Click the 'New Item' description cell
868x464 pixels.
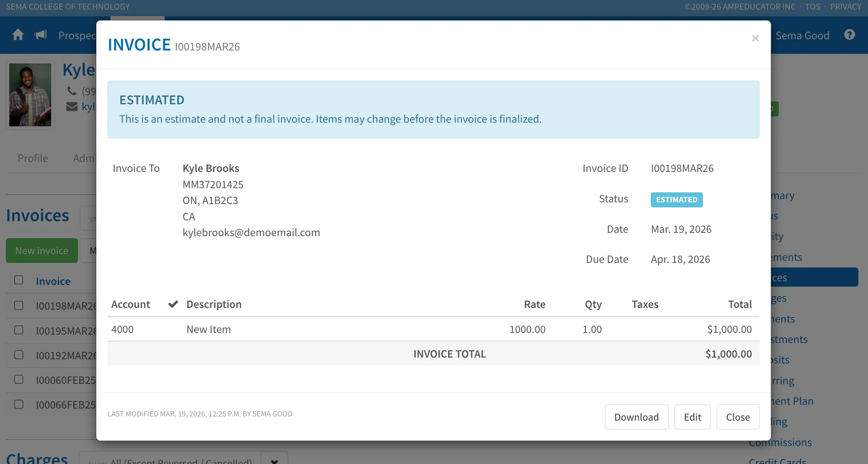(208, 329)
